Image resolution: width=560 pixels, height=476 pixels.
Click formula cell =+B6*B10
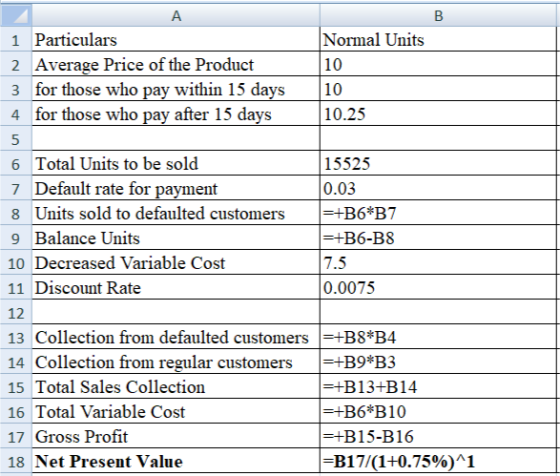tap(439, 411)
